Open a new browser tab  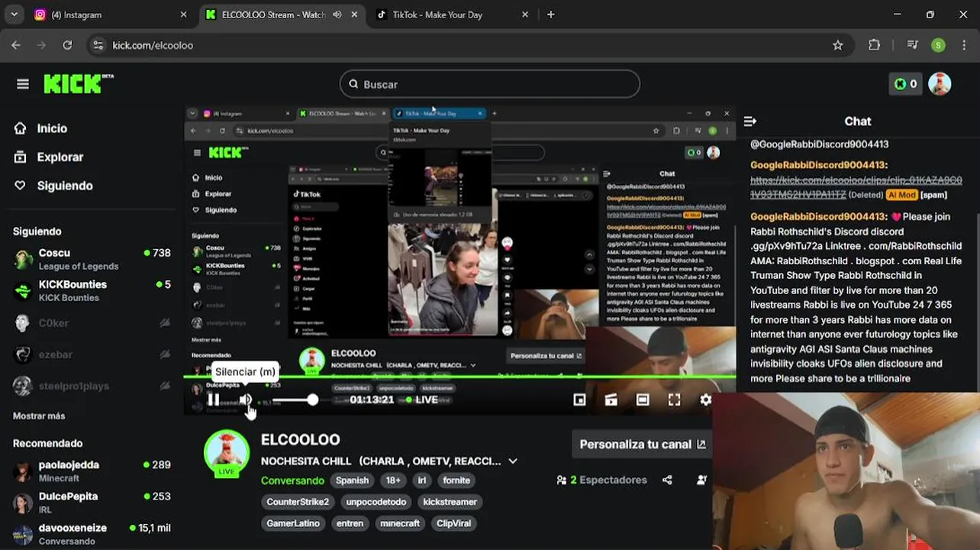551,15
